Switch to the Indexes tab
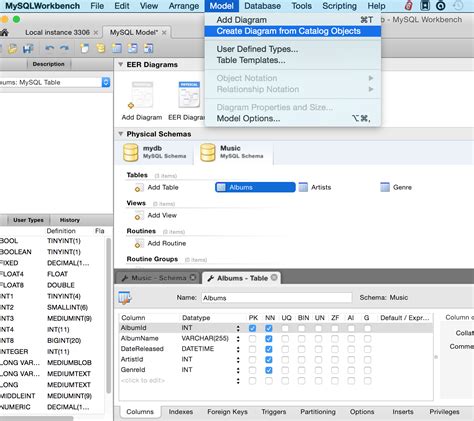Screen dimensions: 474x421 coord(181,412)
